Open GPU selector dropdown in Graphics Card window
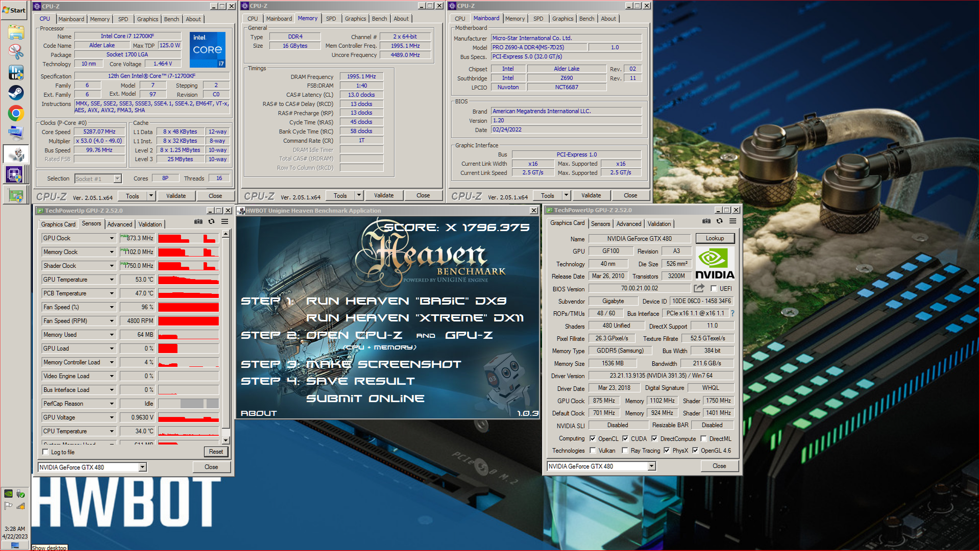 [651, 466]
